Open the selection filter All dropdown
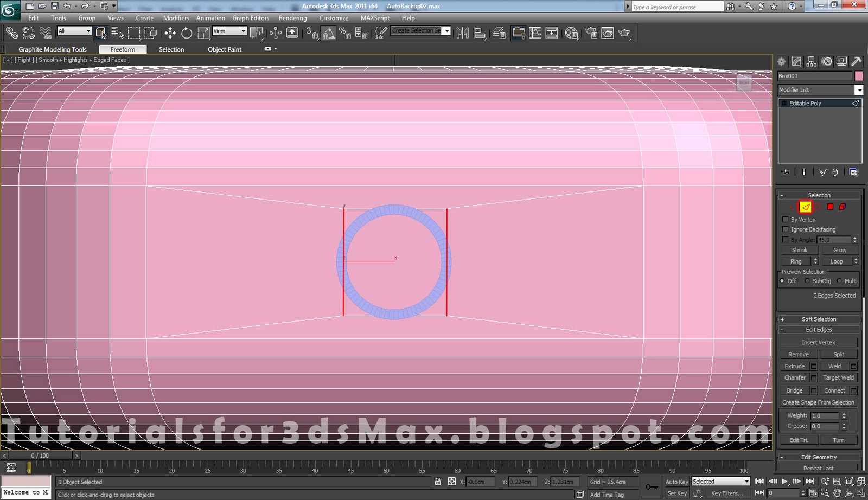This screenshot has width=868, height=500. pos(75,31)
